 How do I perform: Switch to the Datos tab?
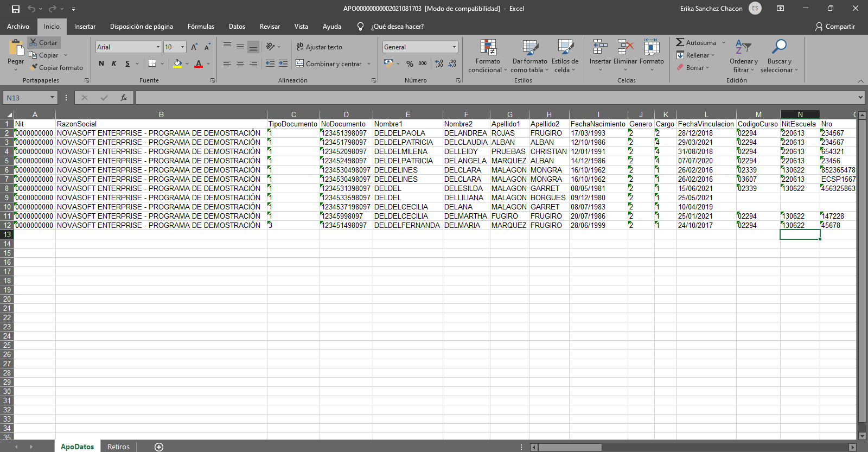[237, 27]
